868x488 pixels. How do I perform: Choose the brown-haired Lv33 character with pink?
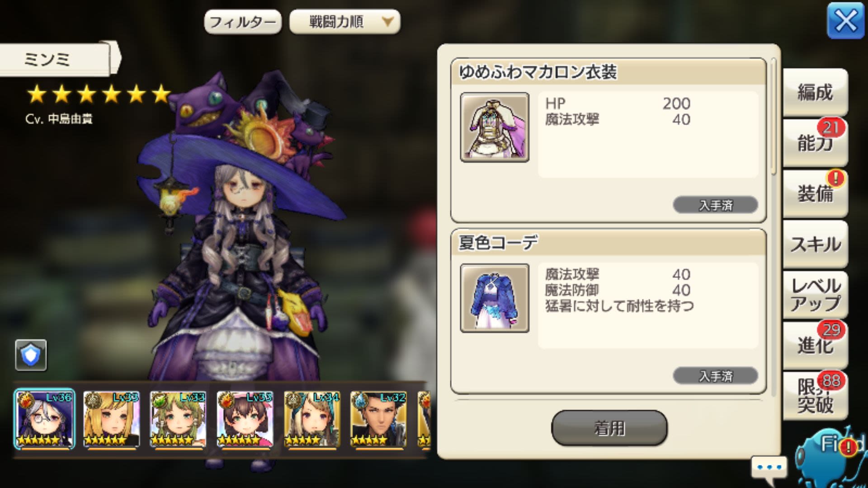pyautogui.click(x=245, y=419)
